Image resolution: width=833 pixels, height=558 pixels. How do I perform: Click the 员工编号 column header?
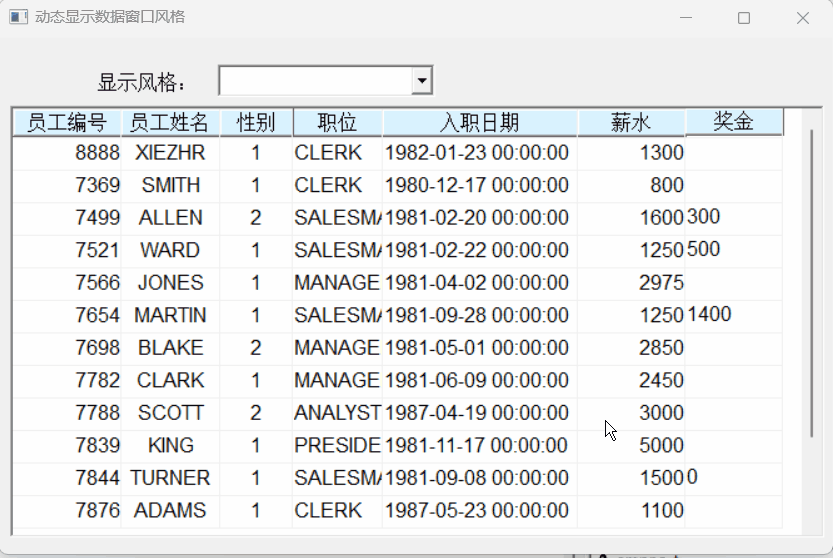coord(67,122)
